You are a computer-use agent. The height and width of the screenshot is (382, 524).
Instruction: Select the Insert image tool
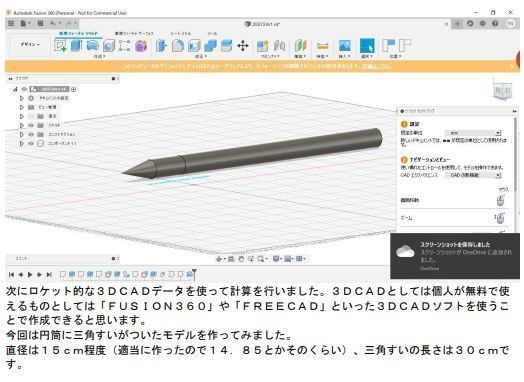(x=345, y=46)
